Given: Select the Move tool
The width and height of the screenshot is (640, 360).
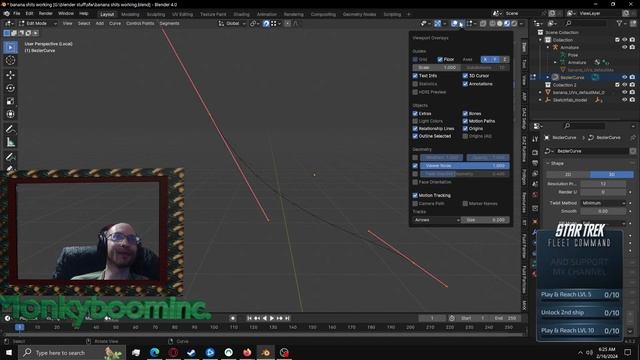Looking at the screenshot, I should (x=11, y=75).
